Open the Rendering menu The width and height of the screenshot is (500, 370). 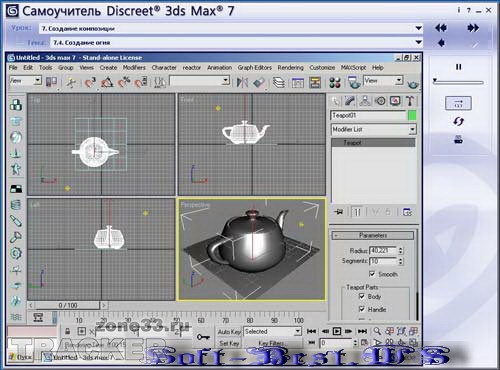pyautogui.click(x=290, y=68)
